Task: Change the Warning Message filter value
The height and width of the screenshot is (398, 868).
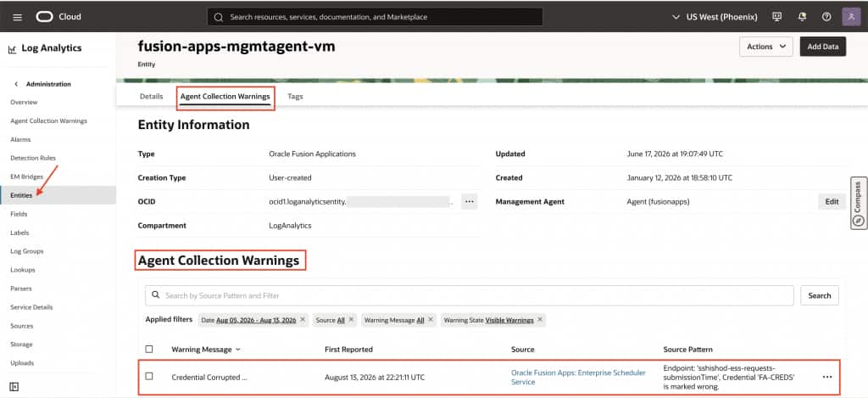Action: point(420,321)
